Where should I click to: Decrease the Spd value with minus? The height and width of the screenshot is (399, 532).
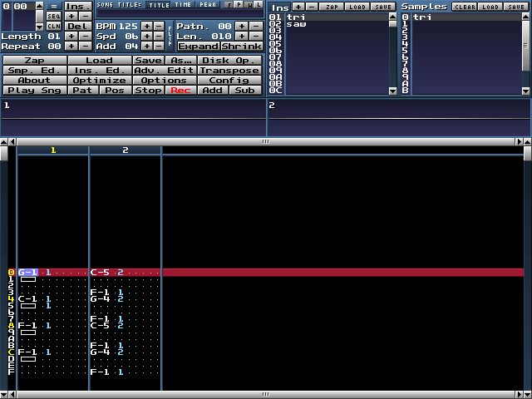coord(160,37)
